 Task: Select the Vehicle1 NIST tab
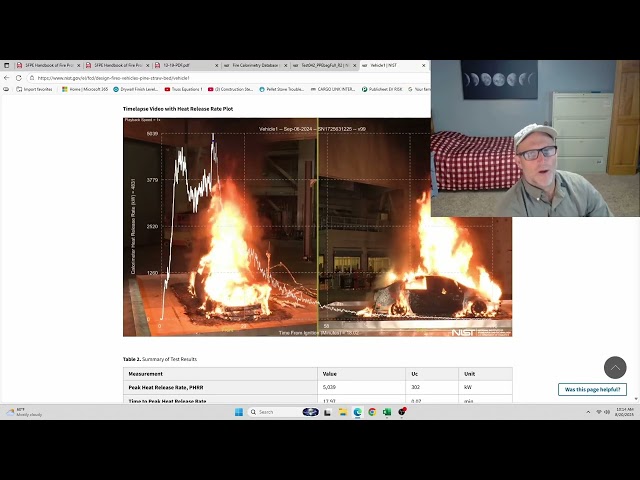tap(391, 65)
